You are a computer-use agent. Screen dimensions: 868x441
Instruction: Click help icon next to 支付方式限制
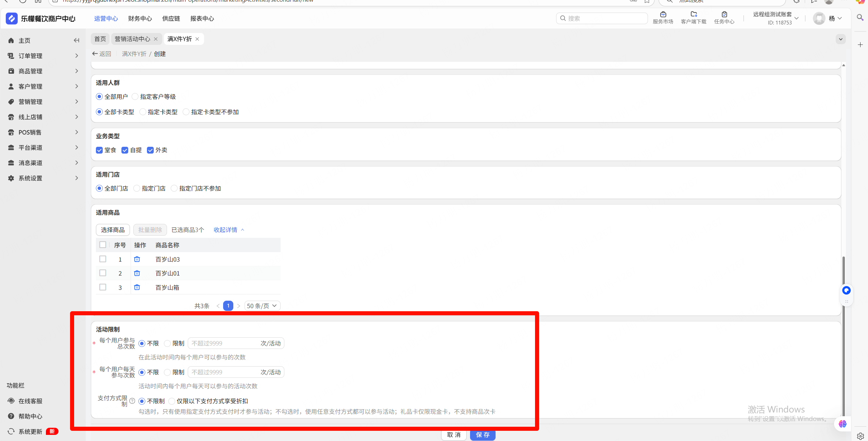132,401
